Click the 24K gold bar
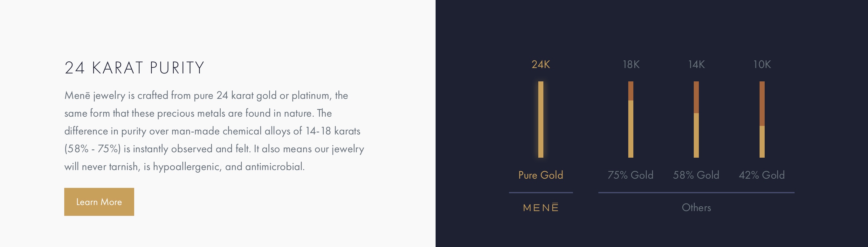 [541, 119]
